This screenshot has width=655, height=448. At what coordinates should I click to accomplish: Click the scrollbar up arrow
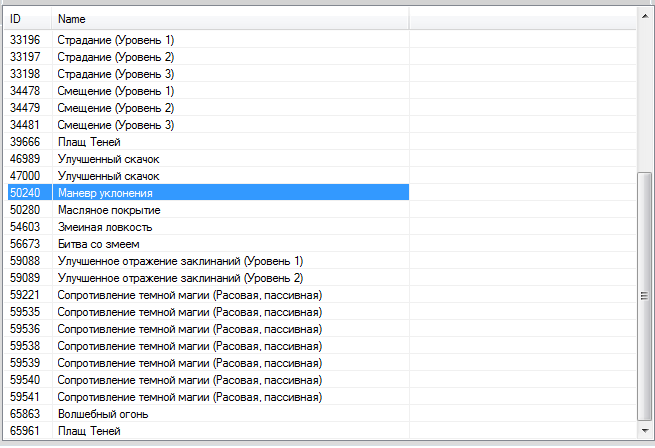coord(644,17)
